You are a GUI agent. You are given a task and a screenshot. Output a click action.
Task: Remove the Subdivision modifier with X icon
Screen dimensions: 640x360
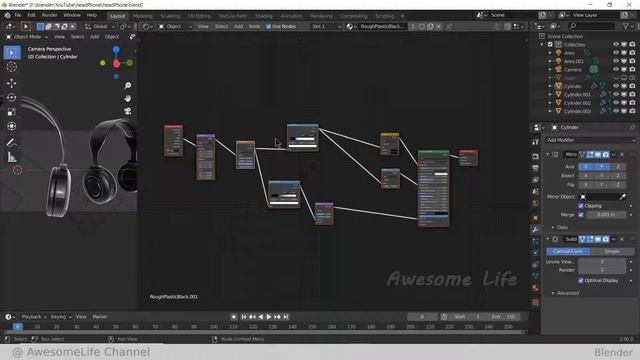tap(622, 239)
